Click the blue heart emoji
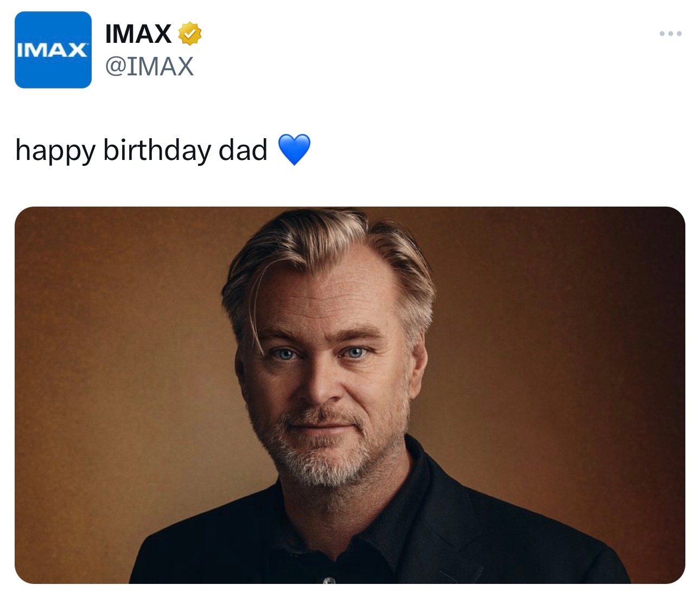Viewport: 700px width, 604px height. click(294, 150)
